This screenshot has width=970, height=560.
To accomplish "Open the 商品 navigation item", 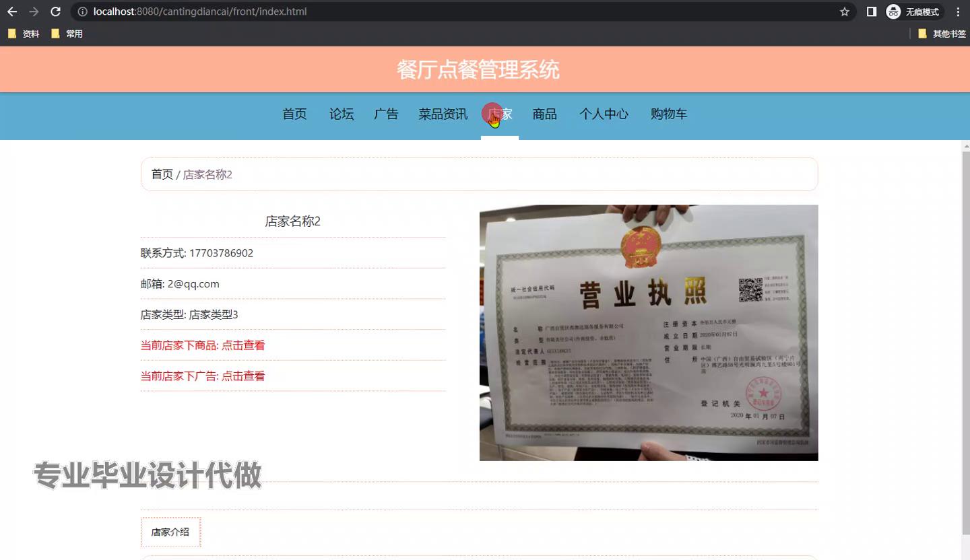I will point(544,114).
